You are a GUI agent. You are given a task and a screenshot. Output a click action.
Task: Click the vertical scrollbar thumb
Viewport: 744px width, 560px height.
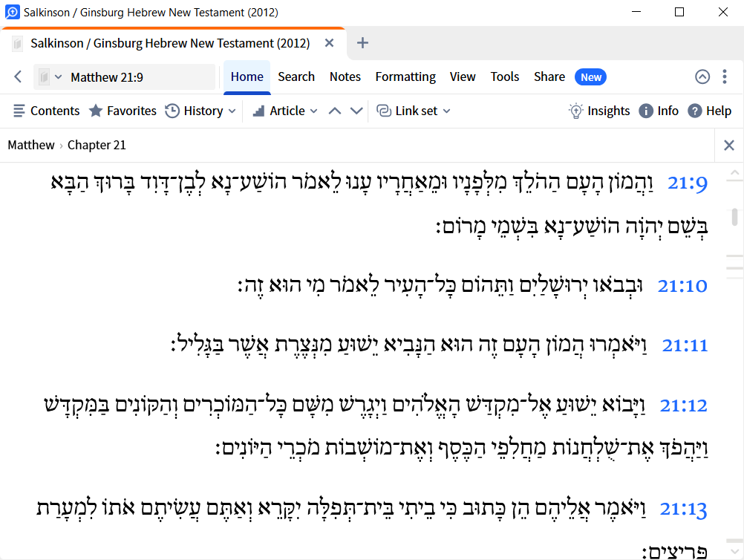[x=734, y=216]
